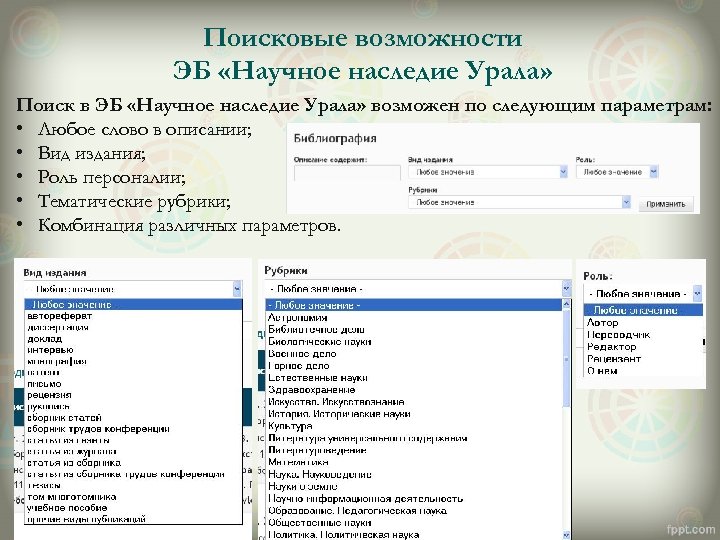Pick 'Горное дело' rubric
Image resolution: width=720 pixels, height=540 pixels.
pyautogui.click(x=414, y=366)
